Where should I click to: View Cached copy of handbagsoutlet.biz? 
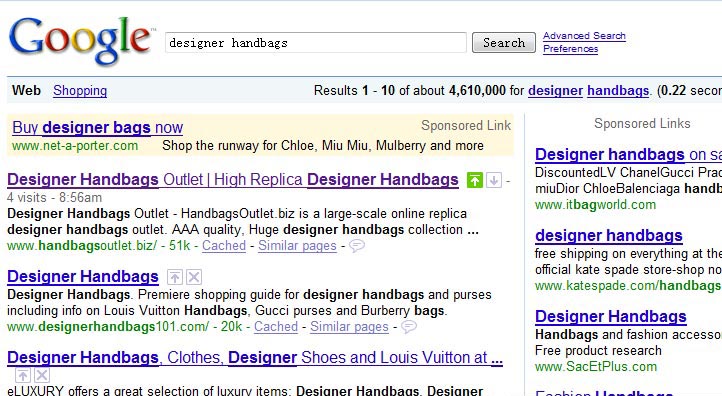tap(224, 246)
